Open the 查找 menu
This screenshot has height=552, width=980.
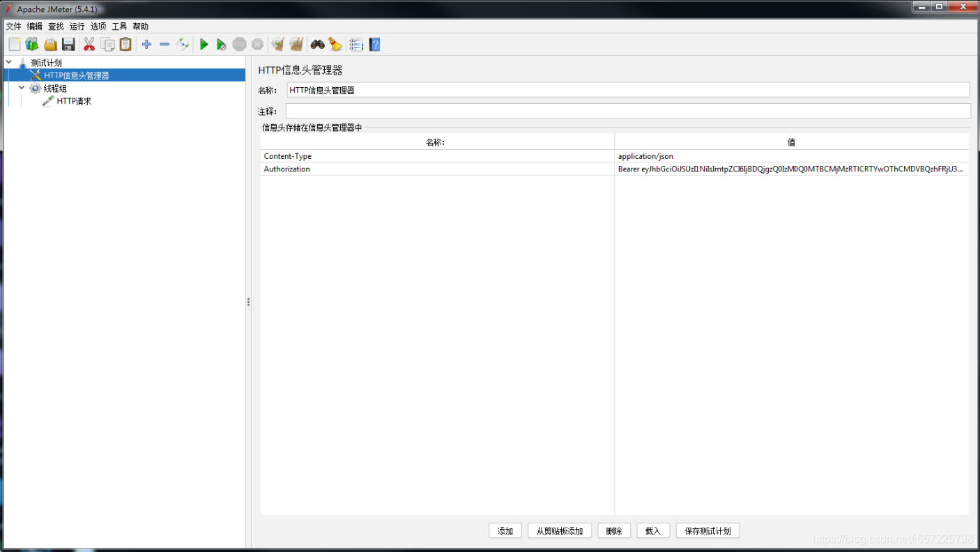(56, 26)
